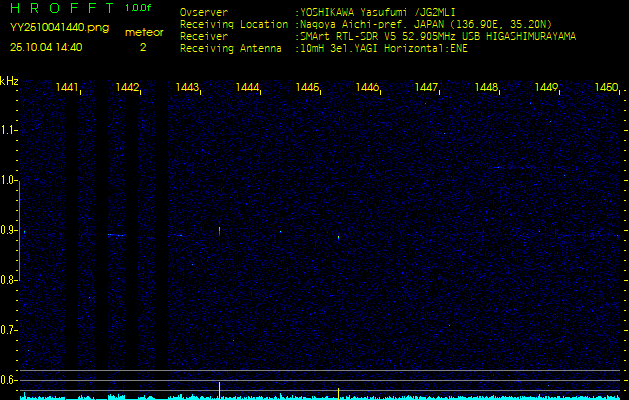Click the red-green meteor echo after 1443
This screenshot has height=400, width=629.
click(219, 231)
